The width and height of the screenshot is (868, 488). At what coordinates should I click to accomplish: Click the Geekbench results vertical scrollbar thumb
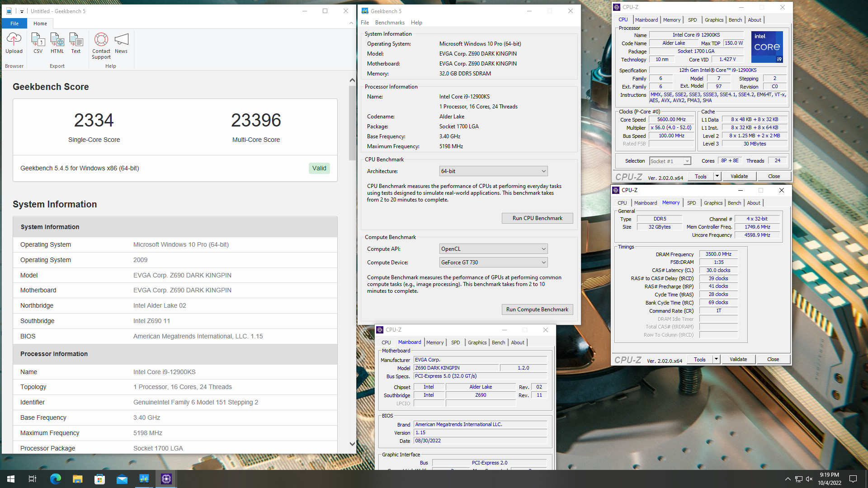click(x=352, y=123)
